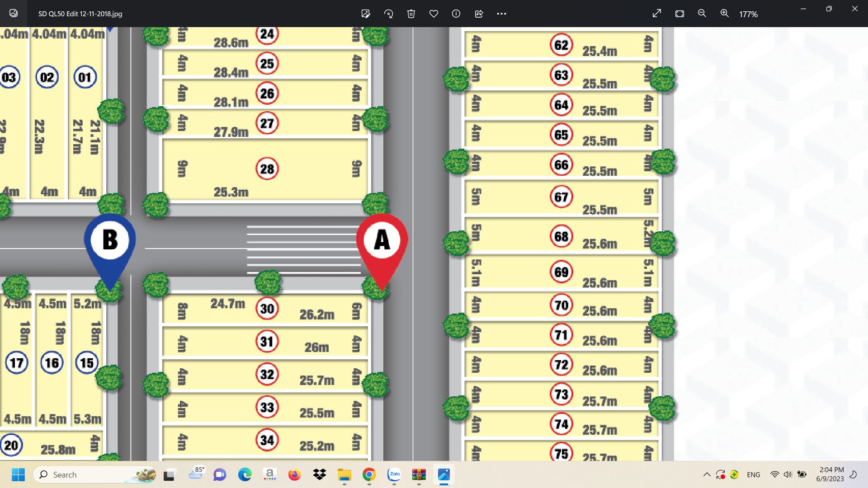The image size is (868, 488).
Task: Click the 26m label in lot 31
Action: (x=316, y=347)
